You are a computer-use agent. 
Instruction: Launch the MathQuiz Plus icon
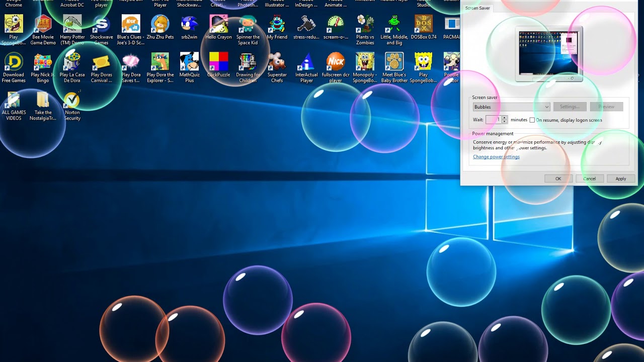(x=189, y=67)
